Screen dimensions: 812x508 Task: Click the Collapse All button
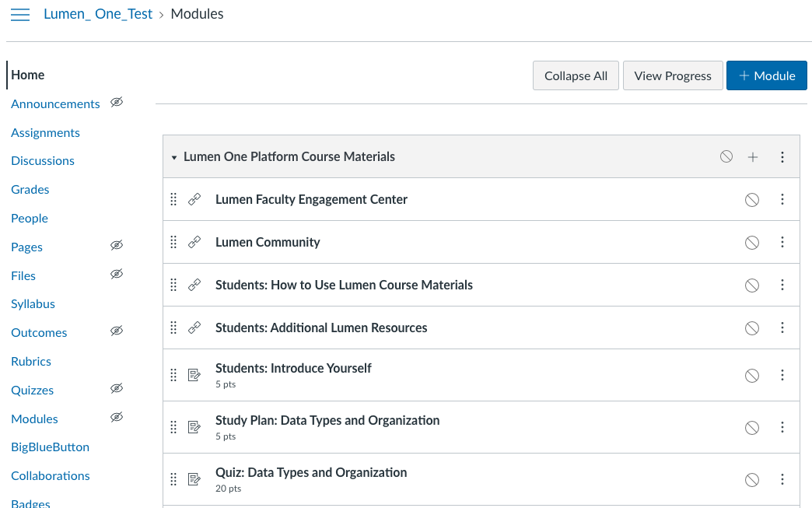click(576, 75)
